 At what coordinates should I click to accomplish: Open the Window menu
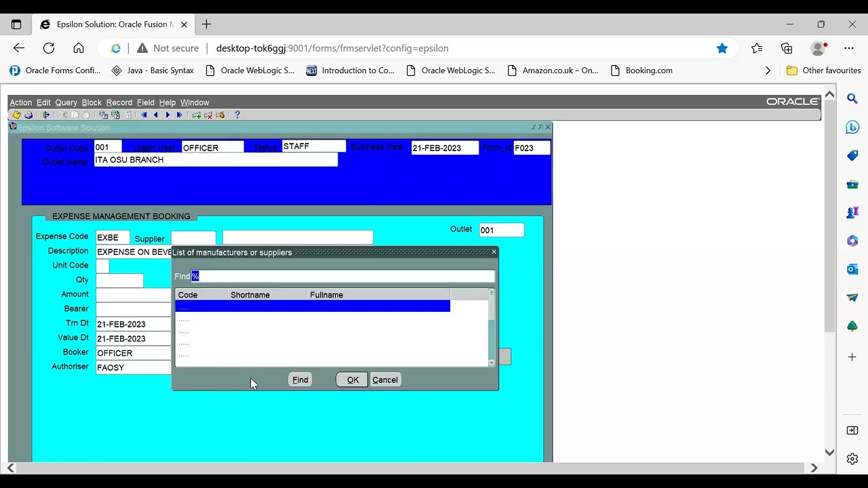tap(195, 102)
